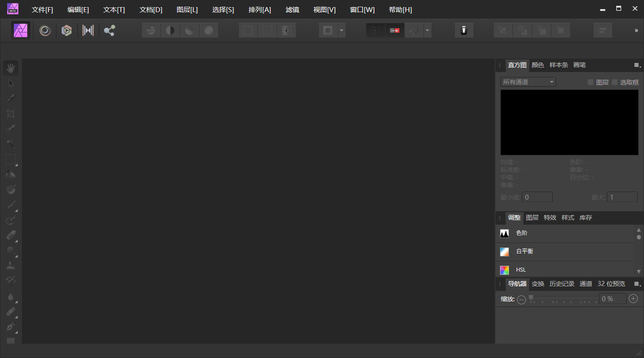Pick the Crop tool
This screenshot has width=644, height=358.
[11, 114]
